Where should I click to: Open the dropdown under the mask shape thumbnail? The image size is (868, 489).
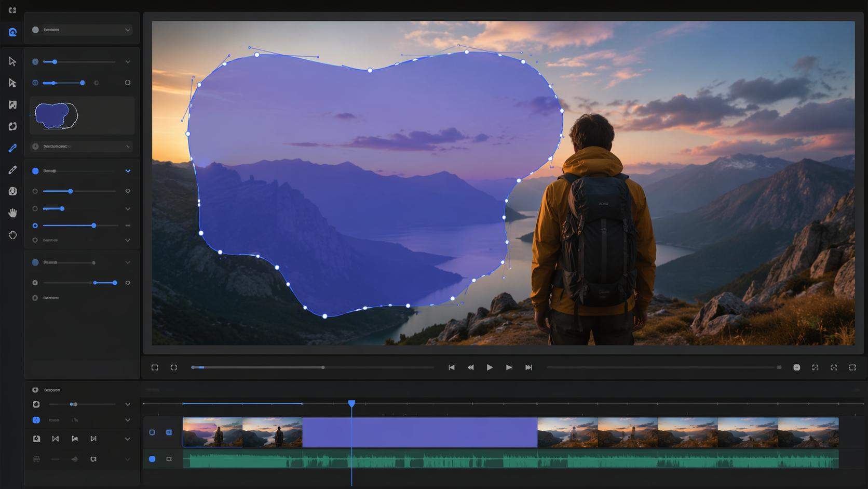point(82,147)
